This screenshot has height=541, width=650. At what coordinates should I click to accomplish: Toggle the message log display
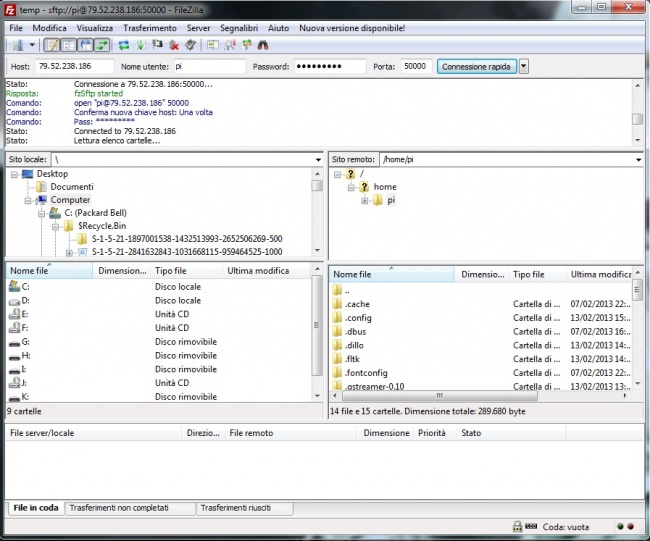click(x=51, y=45)
